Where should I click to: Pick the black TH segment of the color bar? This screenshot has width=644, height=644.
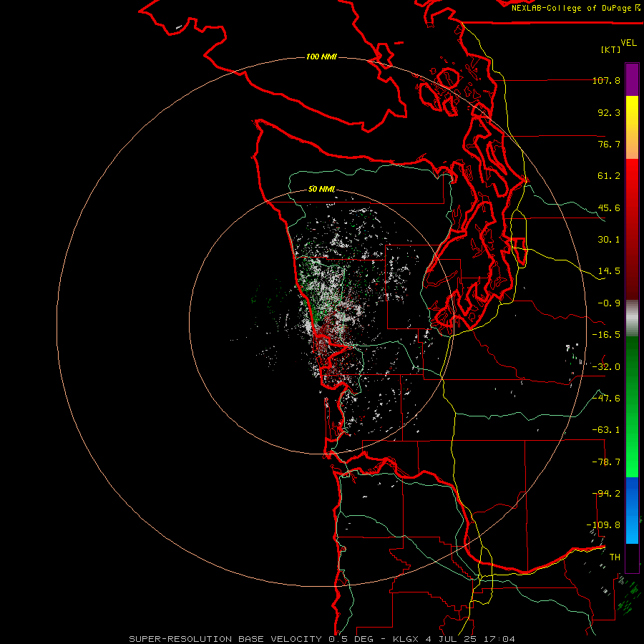pyautogui.click(x=632, y=557)
